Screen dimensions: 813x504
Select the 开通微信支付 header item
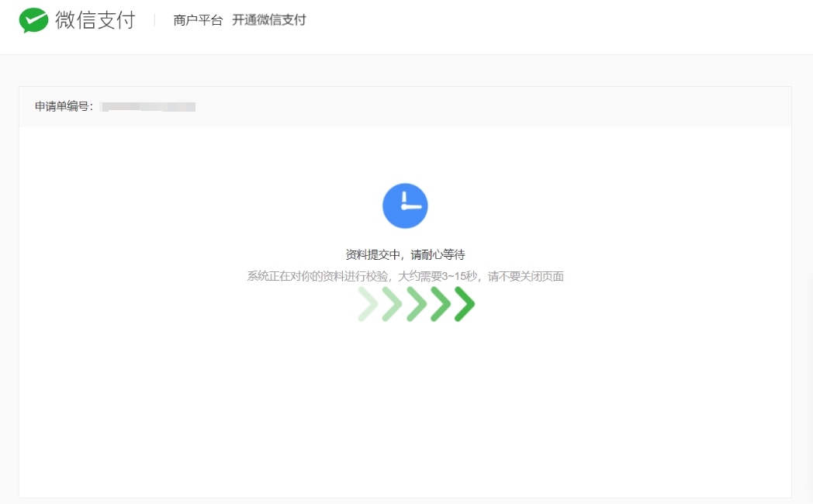[268, 20]
